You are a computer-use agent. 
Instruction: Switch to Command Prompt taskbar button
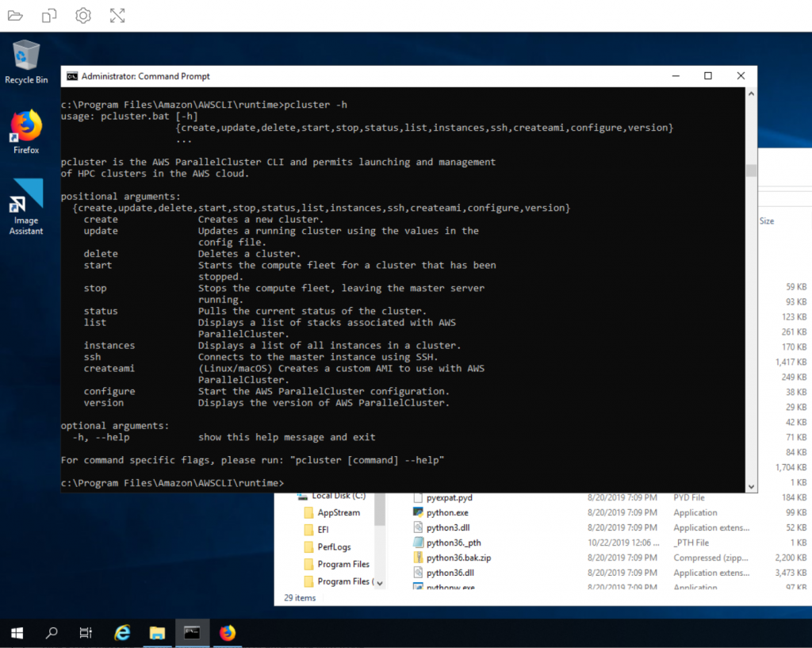[192, 632]
